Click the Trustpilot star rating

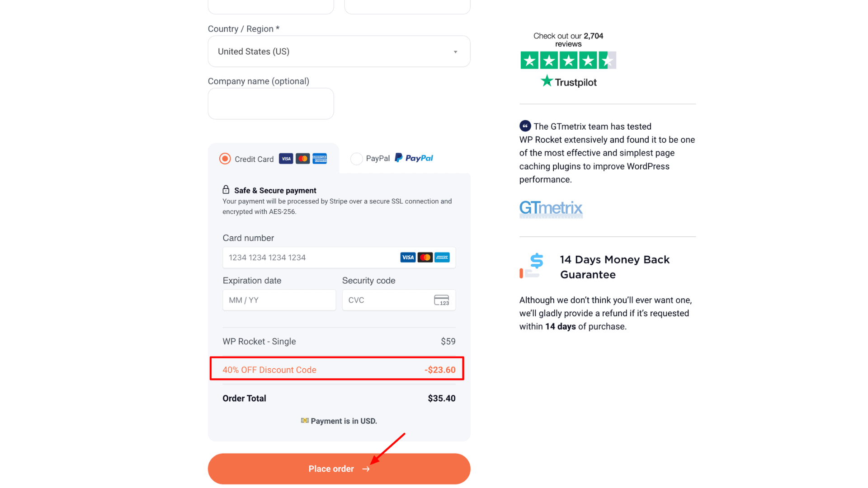pos(568,60)
